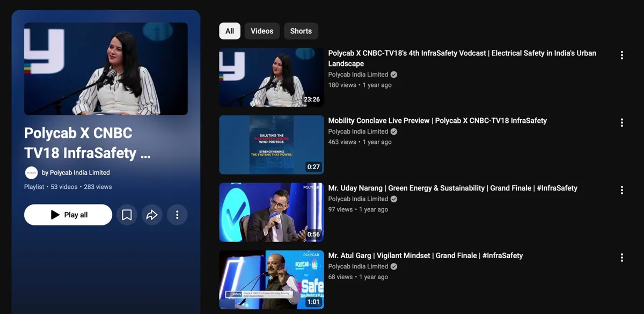The image size is (644, 314).
Task: Open the Mobility Conclave Live Preview title
Action: click(x=437, y=121)
